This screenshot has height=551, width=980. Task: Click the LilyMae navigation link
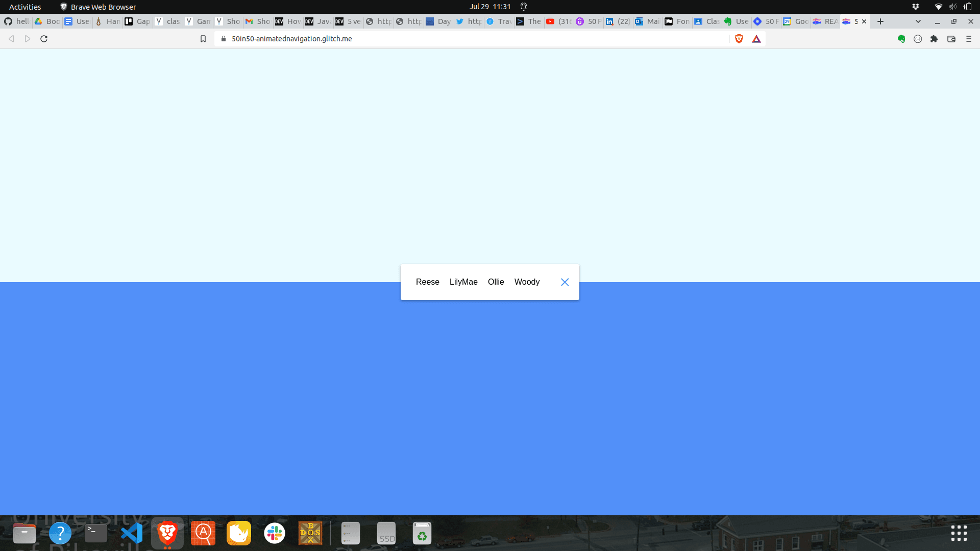click(463, 282)
